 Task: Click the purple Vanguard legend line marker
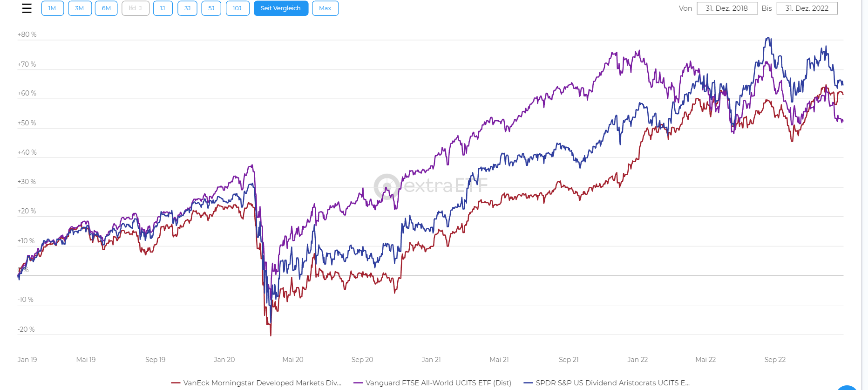pos(358,383)
